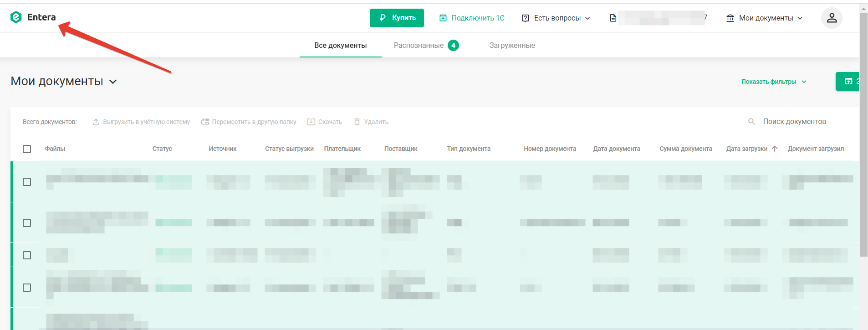This screenshot has width=868, height=330.
Task: Click the Купить button
Action: click(x=397, y=18)
